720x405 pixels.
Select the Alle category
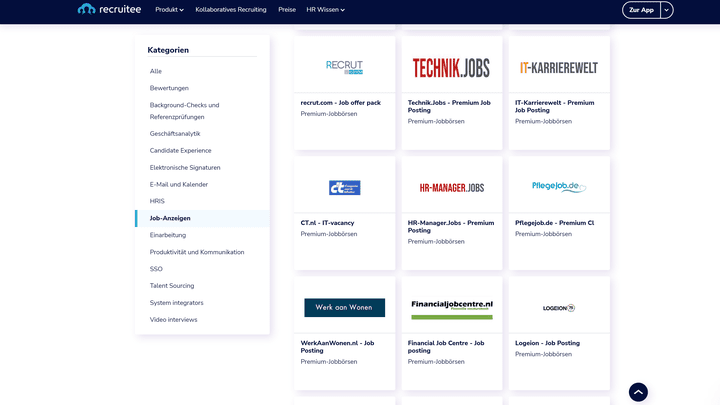click(156, 71)
